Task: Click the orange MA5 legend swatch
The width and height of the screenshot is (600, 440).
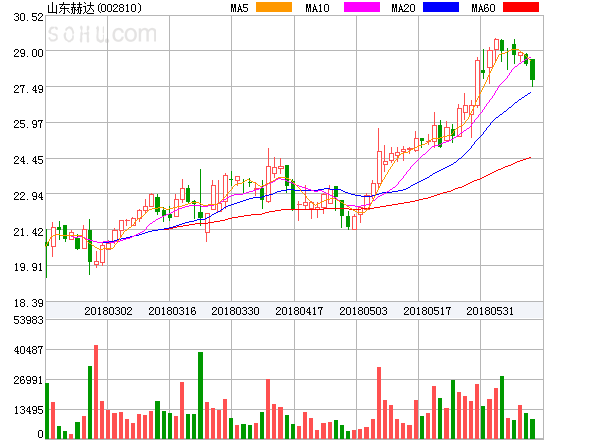Action: click(274, 7)
